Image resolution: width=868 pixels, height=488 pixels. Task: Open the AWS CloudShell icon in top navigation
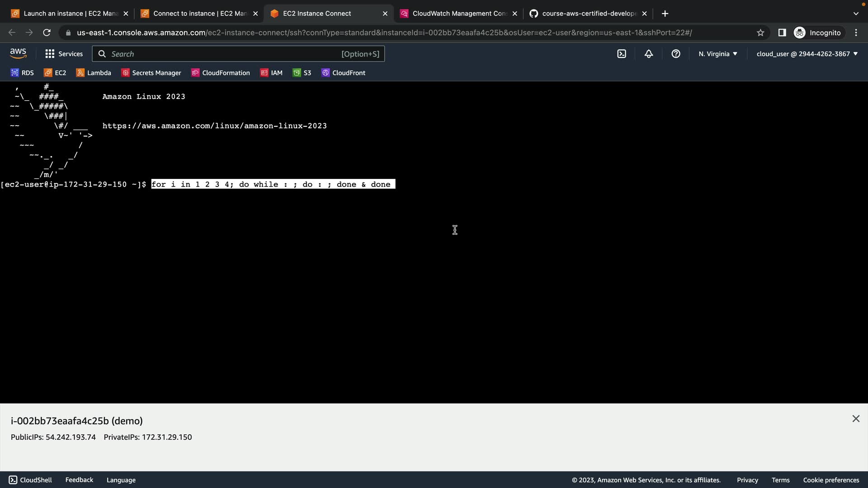click(x=622, y=54)
